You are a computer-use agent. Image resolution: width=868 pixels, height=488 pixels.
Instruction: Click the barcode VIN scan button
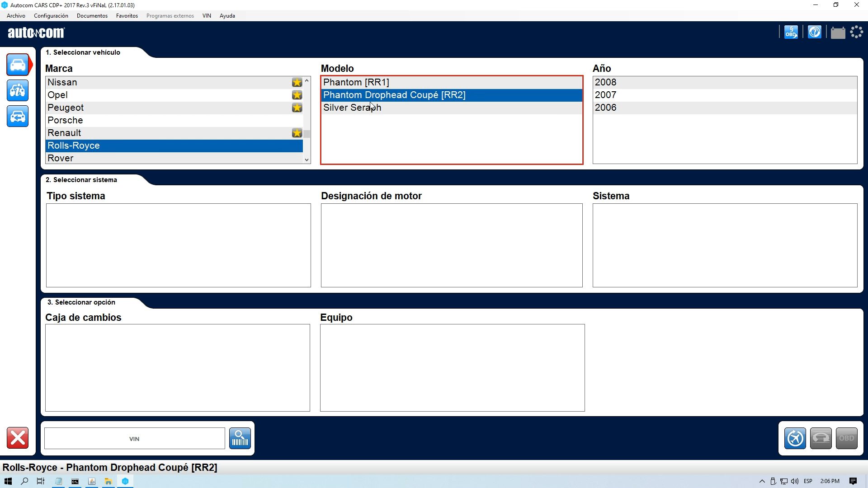(x=240, y=438)
